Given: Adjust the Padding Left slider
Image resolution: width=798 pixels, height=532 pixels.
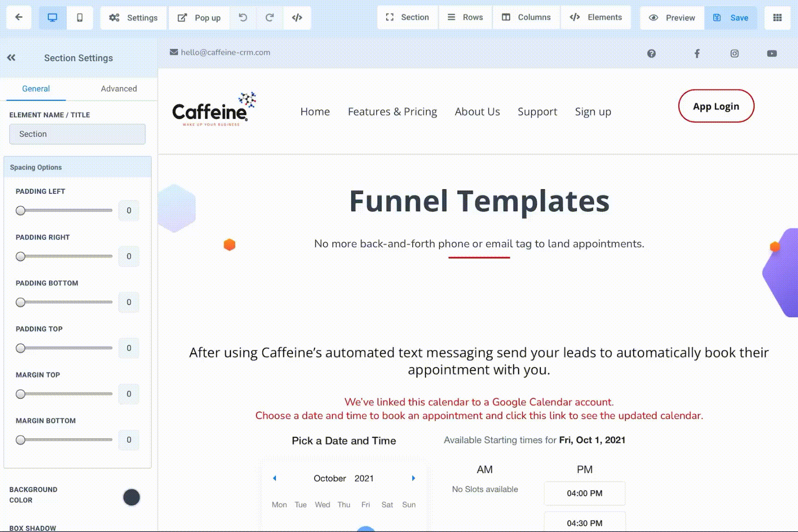Looking at the screenshot, I should point(64,211).
